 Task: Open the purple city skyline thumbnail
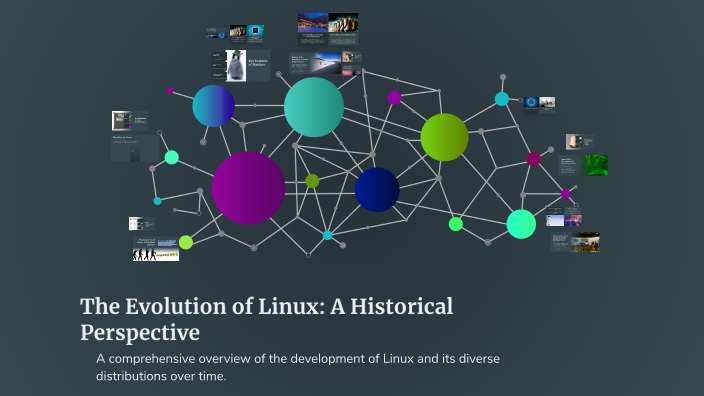coord(573,220)
